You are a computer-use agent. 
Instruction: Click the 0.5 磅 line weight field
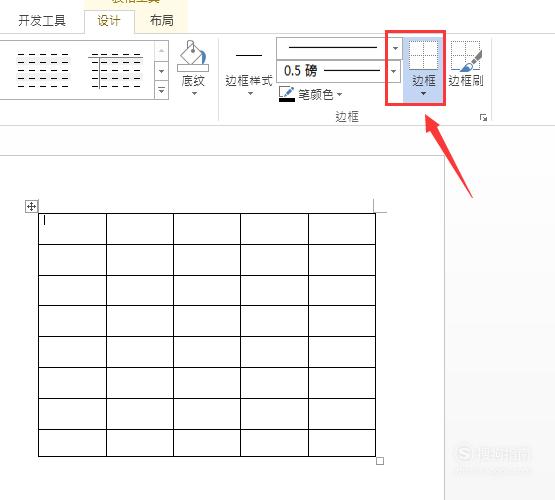click(x=331, y=71)
